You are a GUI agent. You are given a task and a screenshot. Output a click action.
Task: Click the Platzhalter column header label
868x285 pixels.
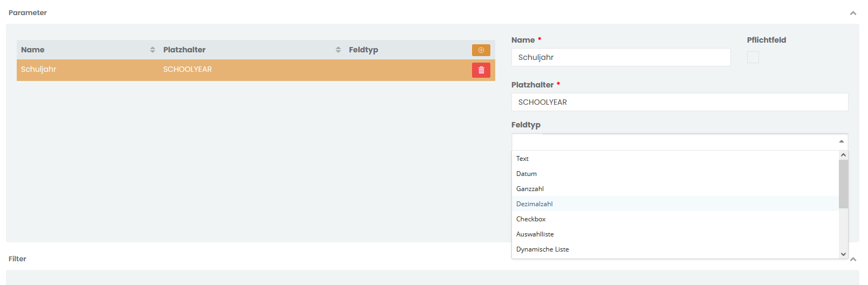coord(184,50)
